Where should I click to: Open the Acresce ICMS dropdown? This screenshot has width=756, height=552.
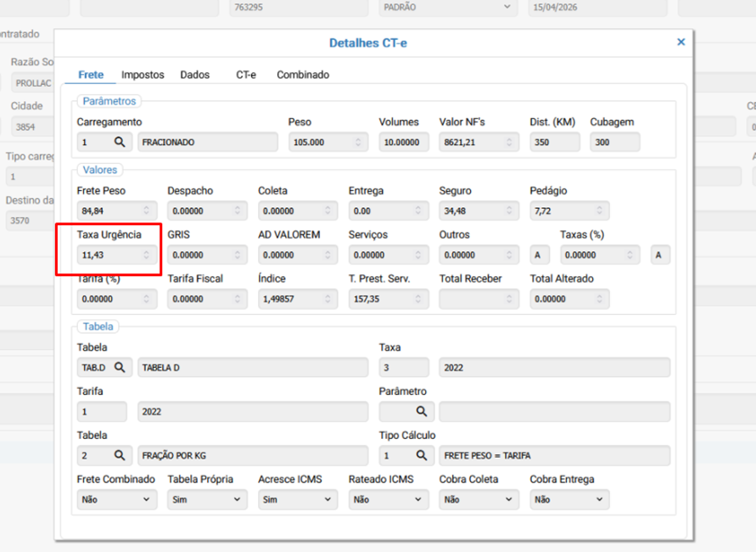click(x=298, y=500)
